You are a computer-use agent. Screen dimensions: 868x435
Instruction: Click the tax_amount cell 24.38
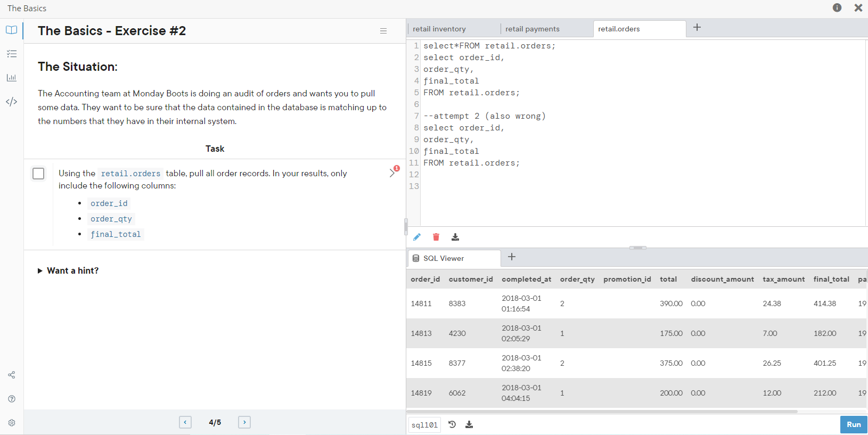coord(772,303)
